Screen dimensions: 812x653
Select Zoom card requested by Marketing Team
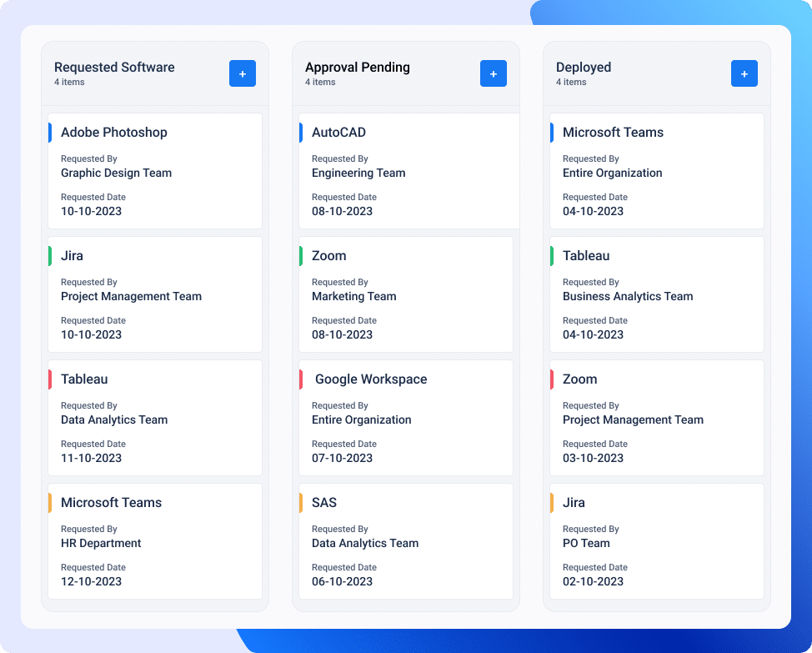(406, 294)
